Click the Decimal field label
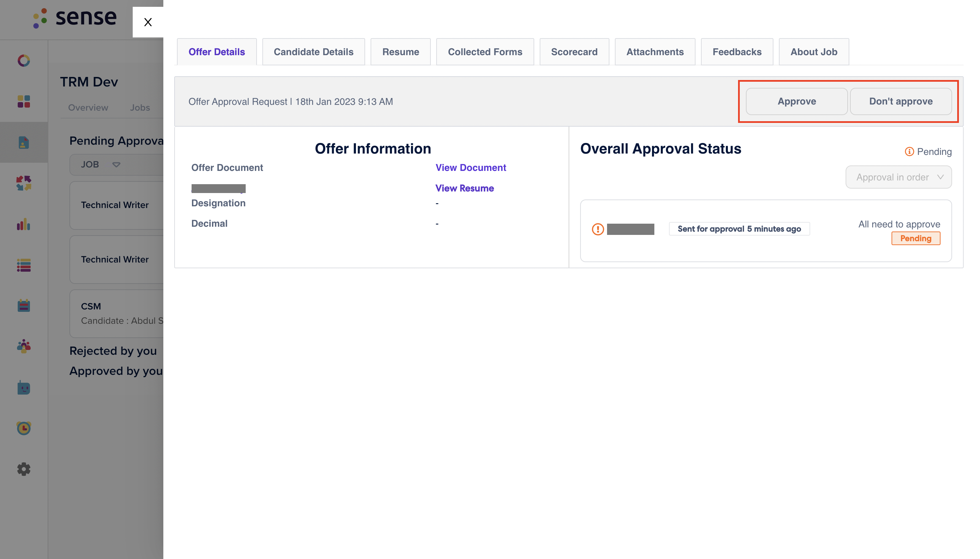The width and height of the screenshot is (980, 559). click(209, 223)
